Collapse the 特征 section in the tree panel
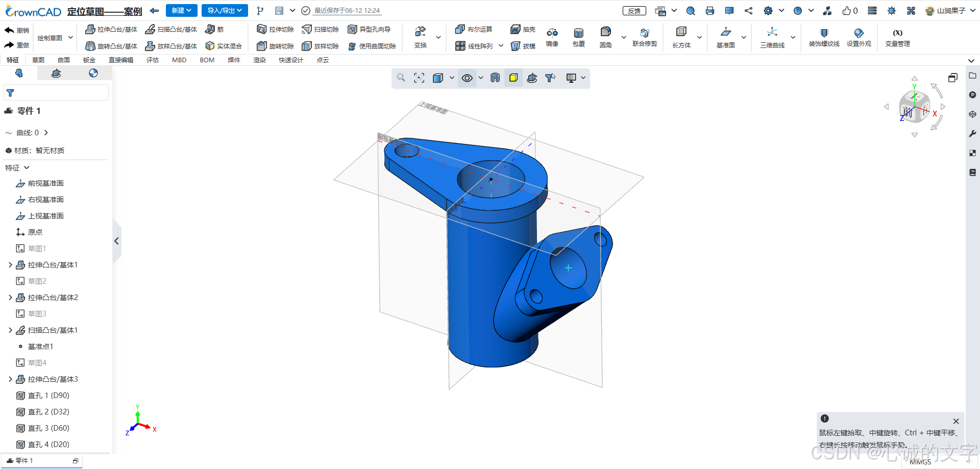 pyautogui.click(x=27, y=167)
